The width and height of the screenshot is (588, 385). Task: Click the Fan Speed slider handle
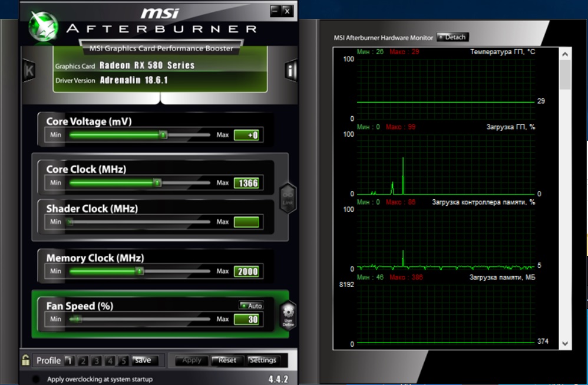(x=76, y=319)
